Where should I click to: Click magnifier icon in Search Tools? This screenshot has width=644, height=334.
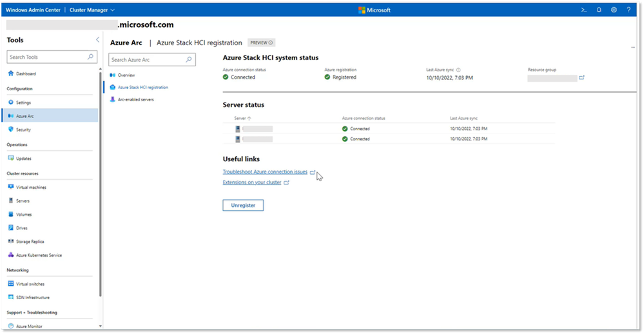tap(90, 57)
